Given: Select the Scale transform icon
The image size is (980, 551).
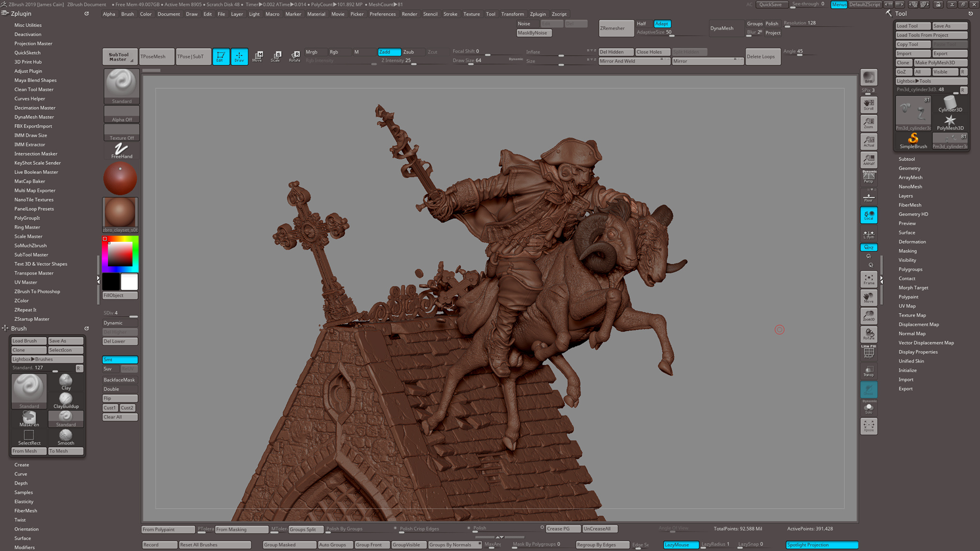Looking at the screenshot, I should point(276,56).
